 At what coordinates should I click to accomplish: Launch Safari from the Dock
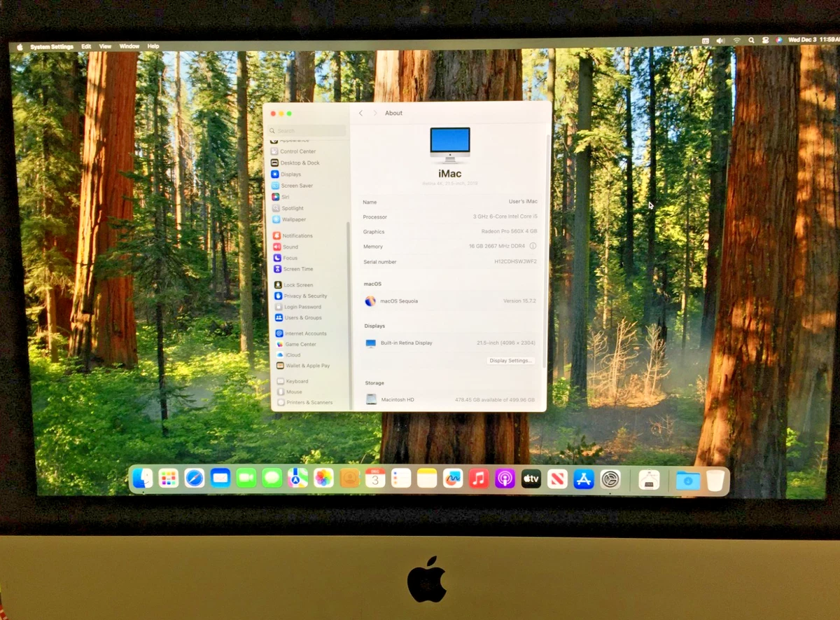(x=194, y=478)
